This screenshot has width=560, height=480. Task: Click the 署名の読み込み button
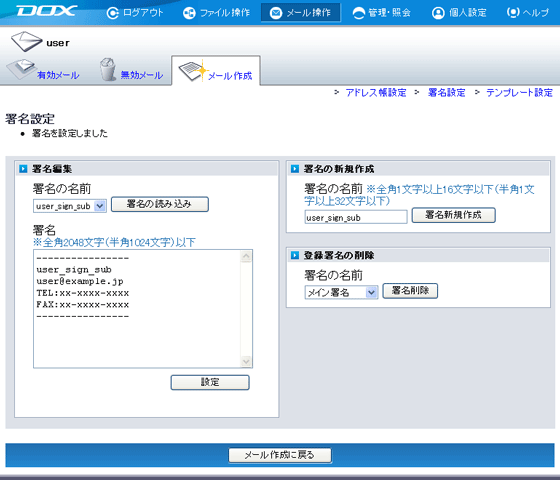coord(160,204)
